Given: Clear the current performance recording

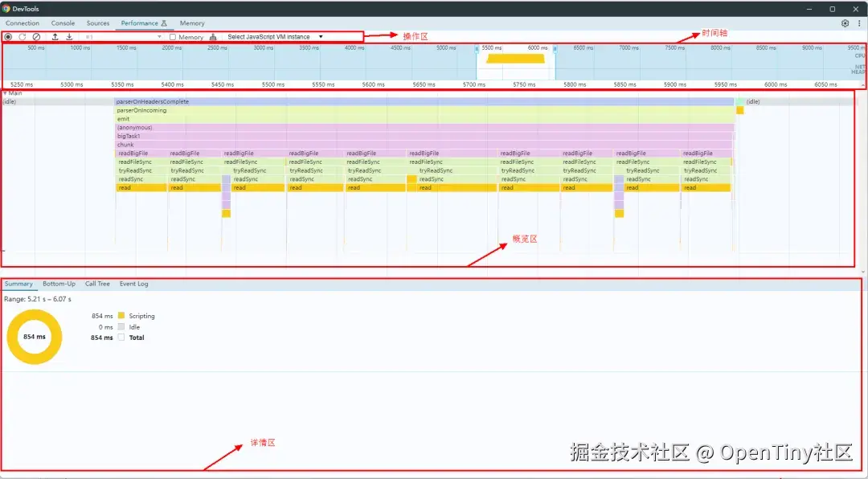Looking at the screenshot, I should pyautogui.click(x=36, y=37).
